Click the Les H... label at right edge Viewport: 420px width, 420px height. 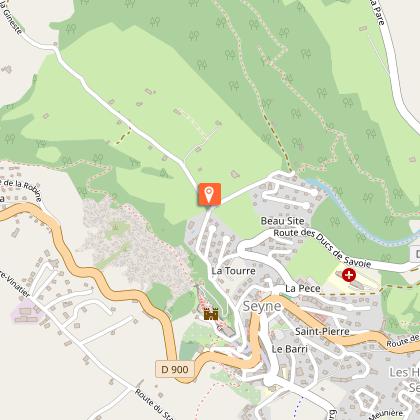(404, 372)
